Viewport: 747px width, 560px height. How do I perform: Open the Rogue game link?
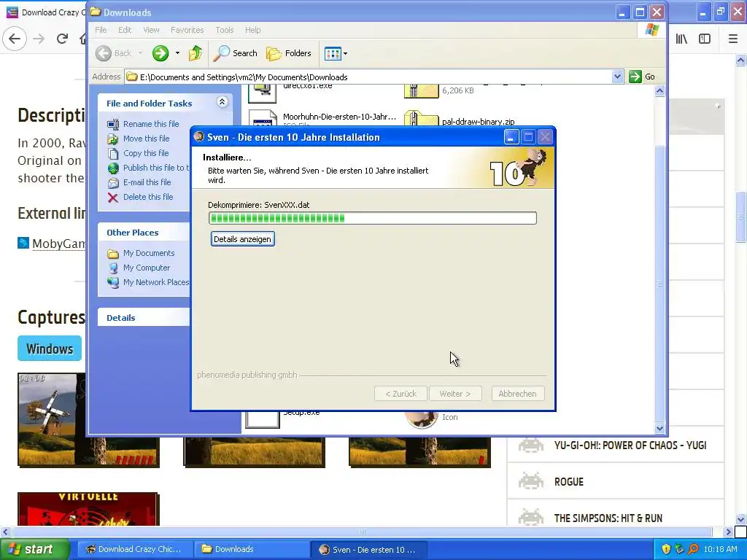tap(569, 482)
